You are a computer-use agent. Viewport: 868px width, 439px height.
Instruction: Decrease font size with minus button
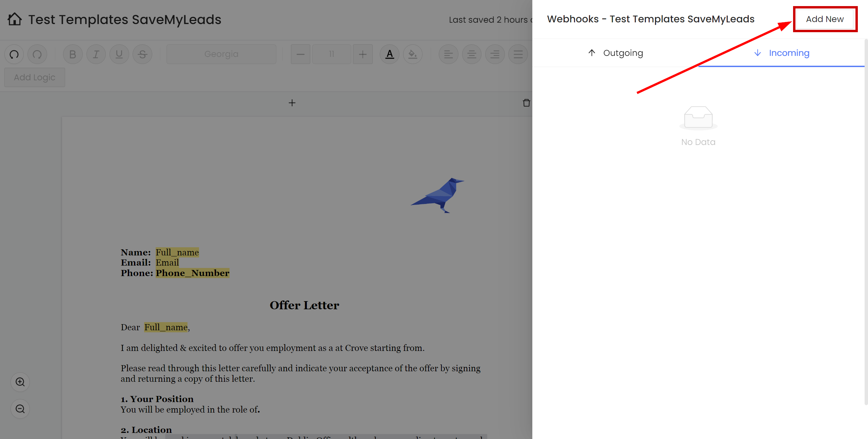300,54
